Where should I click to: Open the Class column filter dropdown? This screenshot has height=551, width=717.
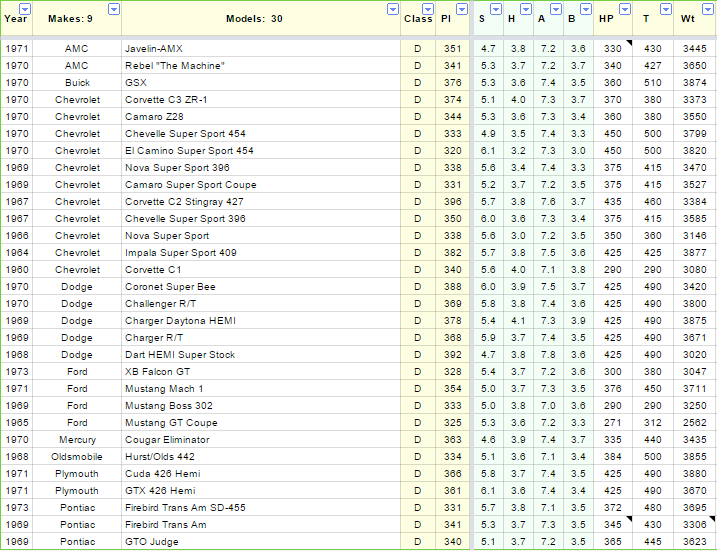pos(428,9)
